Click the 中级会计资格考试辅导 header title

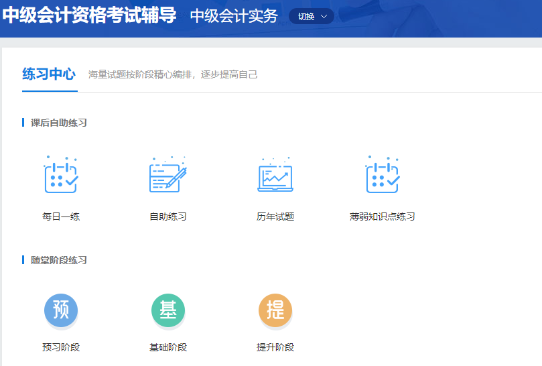(x=89, y=16)
